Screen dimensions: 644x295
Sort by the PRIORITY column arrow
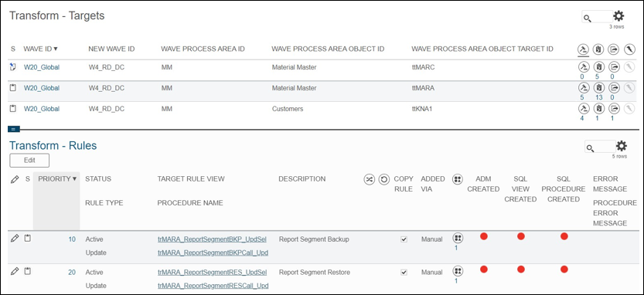[74, 179]
